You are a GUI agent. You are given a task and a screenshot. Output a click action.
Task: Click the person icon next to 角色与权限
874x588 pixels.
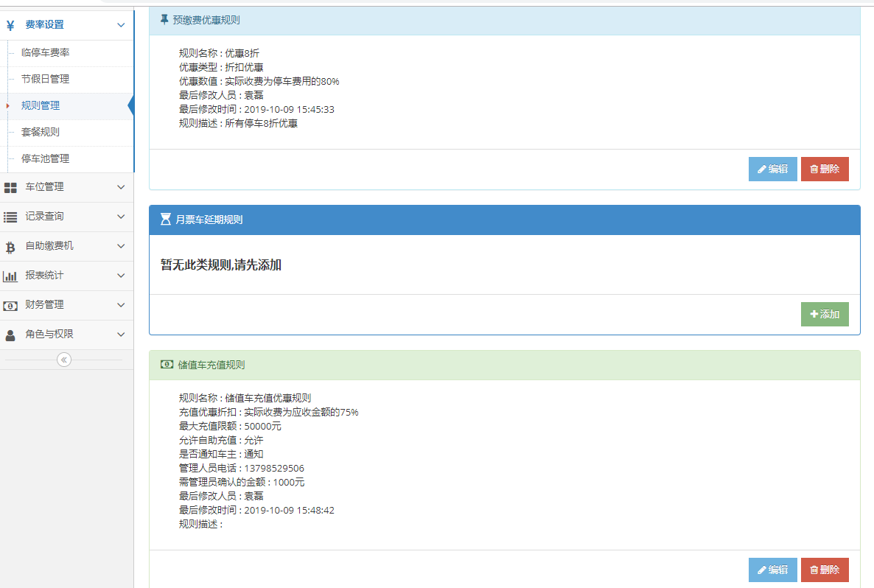[11, 334]
